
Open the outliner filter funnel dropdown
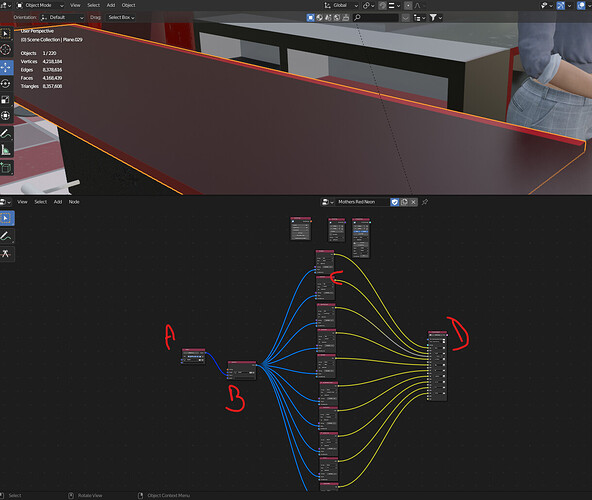(x=436, y=17)
